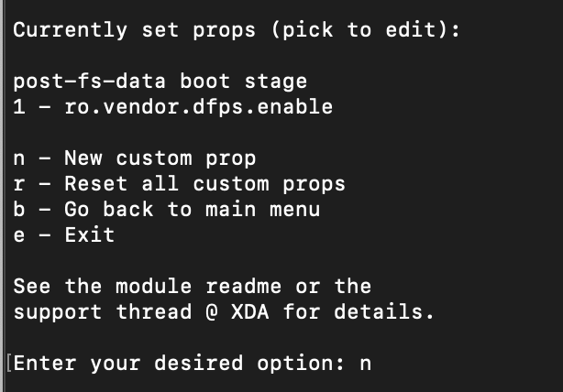Click the letter 'b' option key

click(19, 210)
